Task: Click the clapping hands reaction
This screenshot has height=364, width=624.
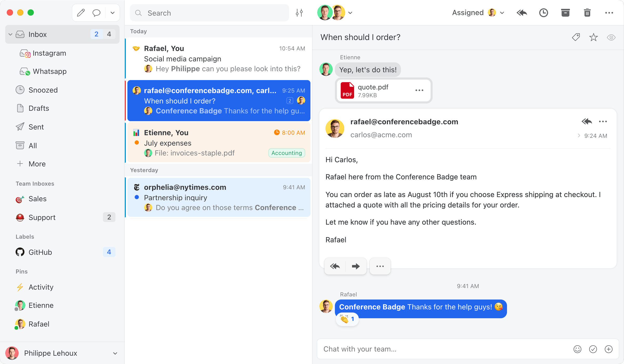Action: click(347, 319)
